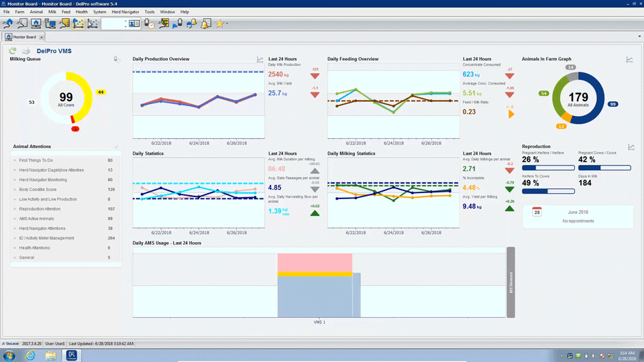The width and height of the screenshot is (644, 362).
Task: Open Internet Explorer from the taskbar
Action: point(30,355)
